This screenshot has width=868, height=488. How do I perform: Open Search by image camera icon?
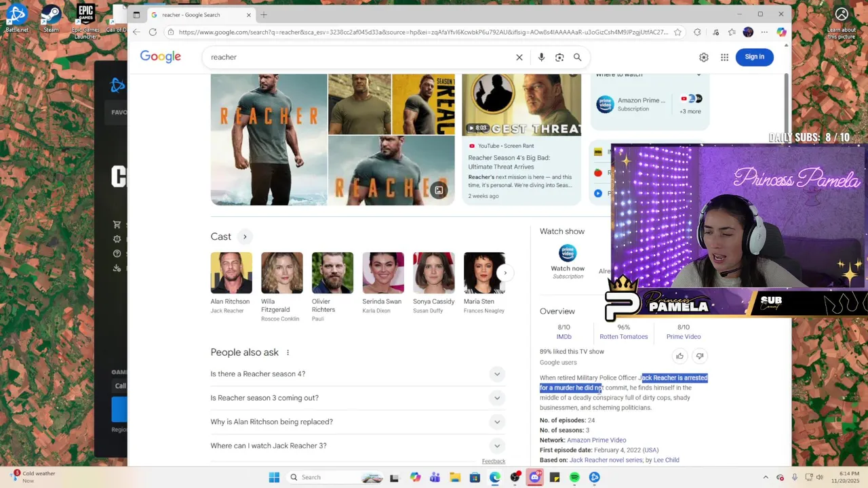[559, 58]
